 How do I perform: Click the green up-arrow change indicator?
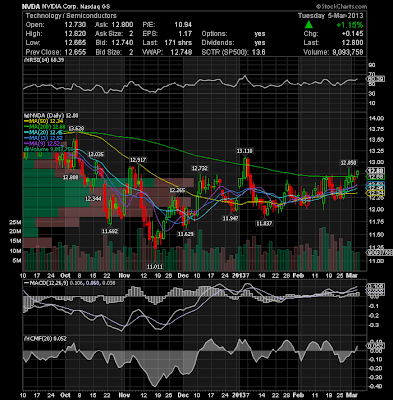[309, 25]
